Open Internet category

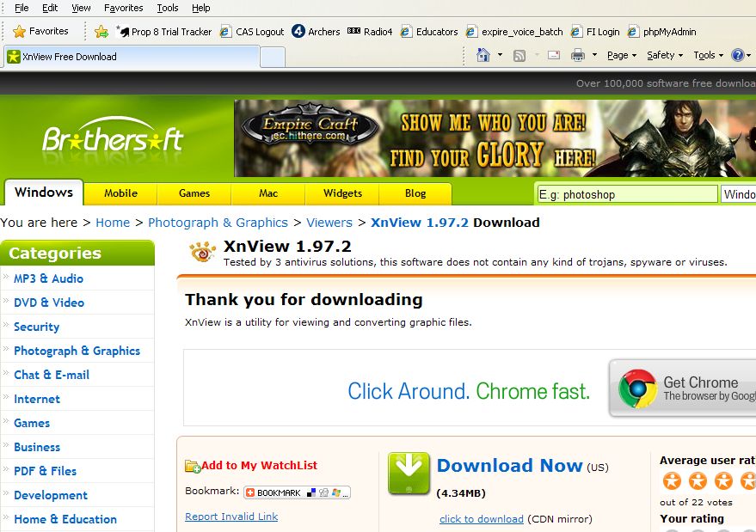[x=37, y=399]
